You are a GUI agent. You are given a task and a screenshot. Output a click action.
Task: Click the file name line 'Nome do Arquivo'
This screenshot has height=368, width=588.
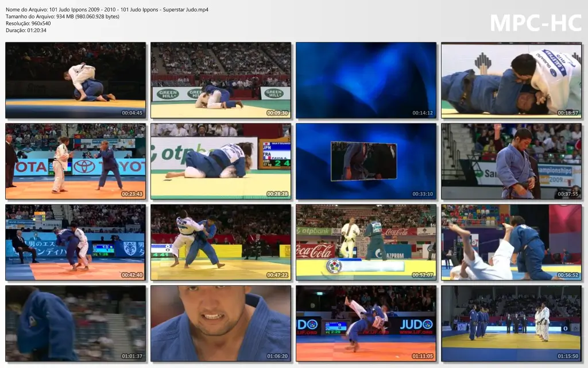click(x=107, y=10)
